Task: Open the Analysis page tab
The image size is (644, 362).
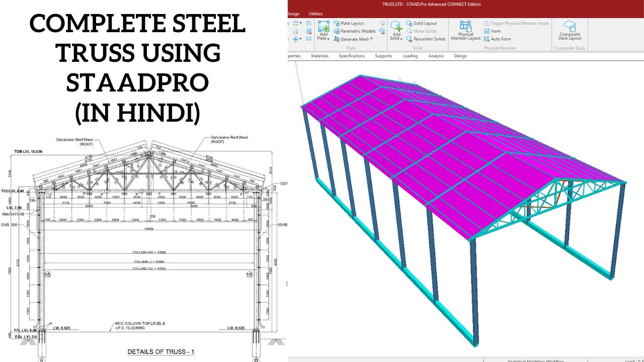Action: (x=436, y=56)
